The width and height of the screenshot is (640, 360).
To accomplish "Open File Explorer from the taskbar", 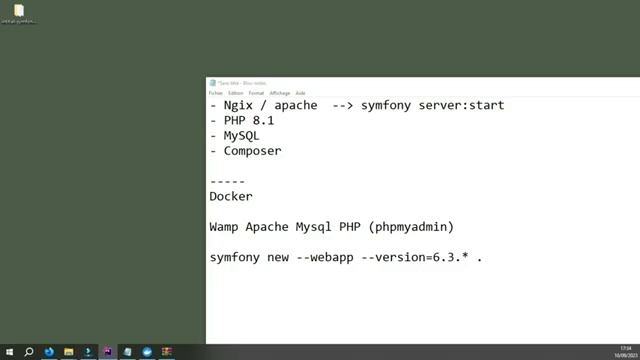I will pyautogui.click(x=69, y=351).
